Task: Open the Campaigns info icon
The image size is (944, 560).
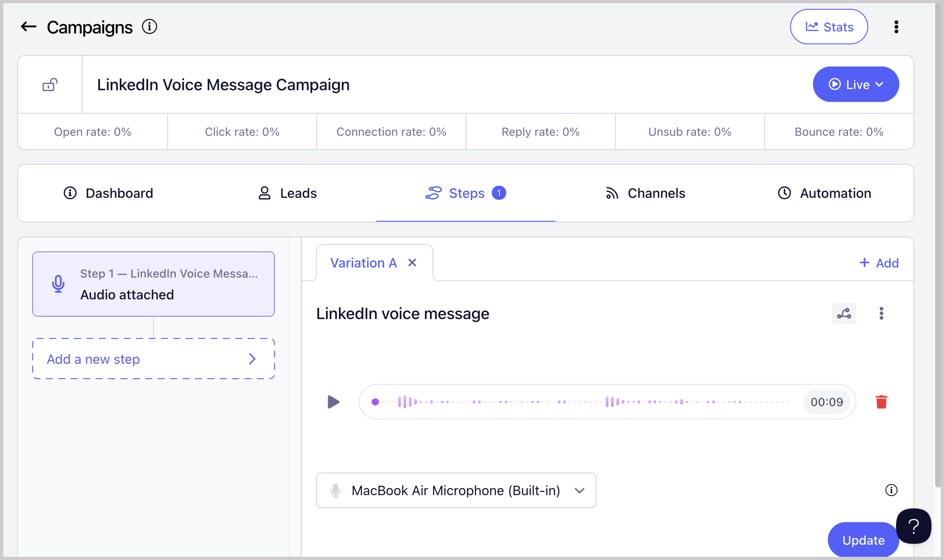Action: [x=150, y=27]
